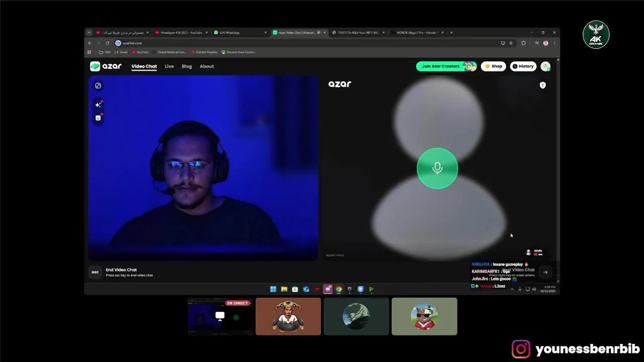Screen dimensions: 644x362
Task: Open media control icon in Chrome toolbar
Action: pyautogui.click(x=537, y=43)
